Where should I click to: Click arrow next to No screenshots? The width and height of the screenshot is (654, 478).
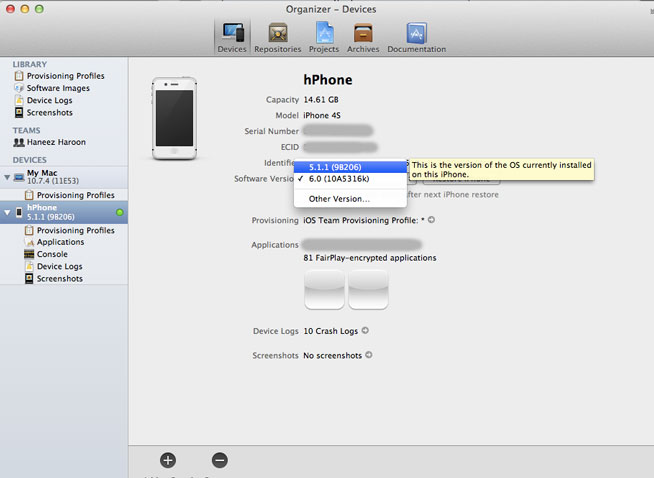pyautogui.click(x=370, y=355)
